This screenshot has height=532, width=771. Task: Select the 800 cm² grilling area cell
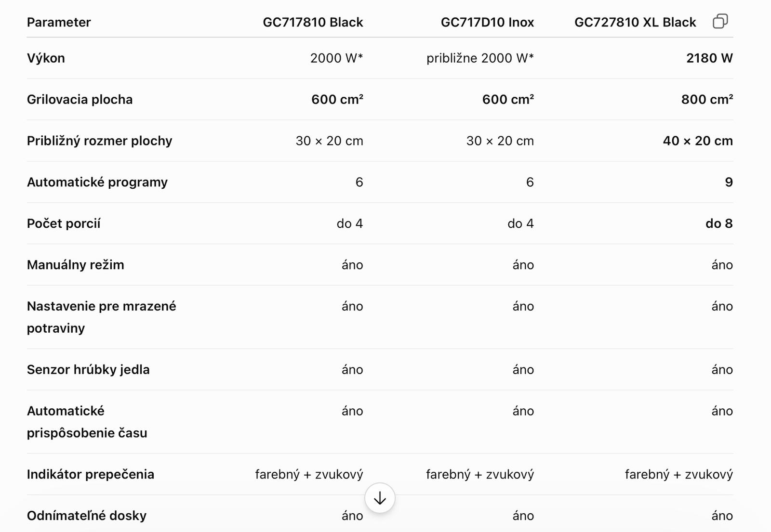707,99
